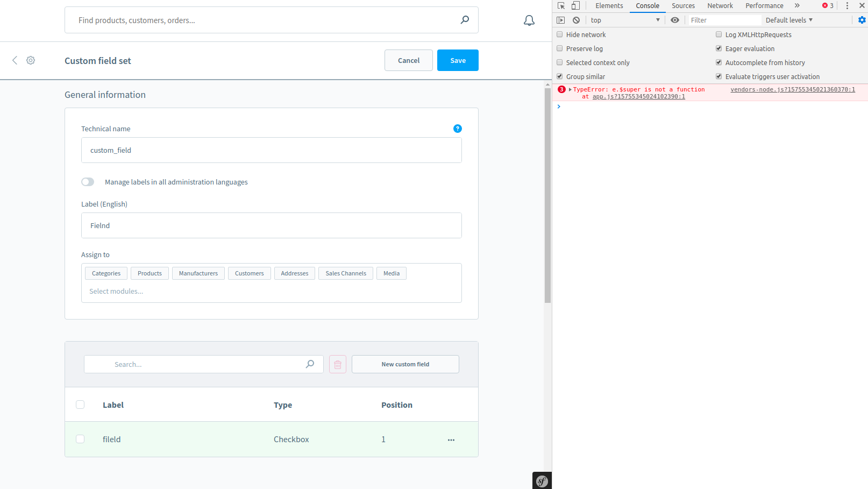
Task: Select the inspect element tool in DevTools
Action: click(561, 5)
